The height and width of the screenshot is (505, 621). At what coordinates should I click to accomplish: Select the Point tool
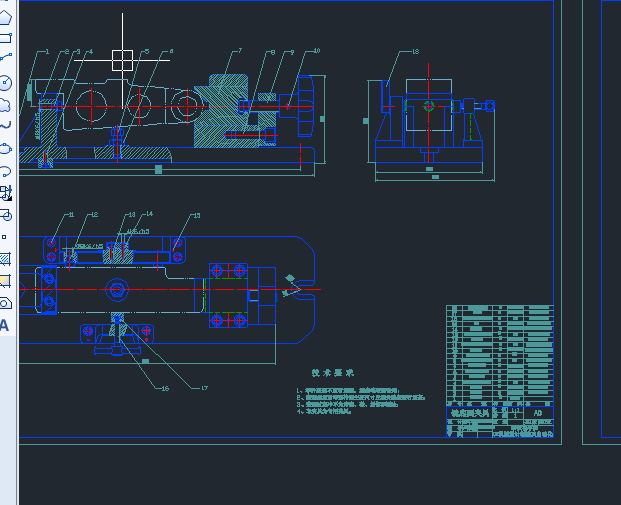[4, 237]
